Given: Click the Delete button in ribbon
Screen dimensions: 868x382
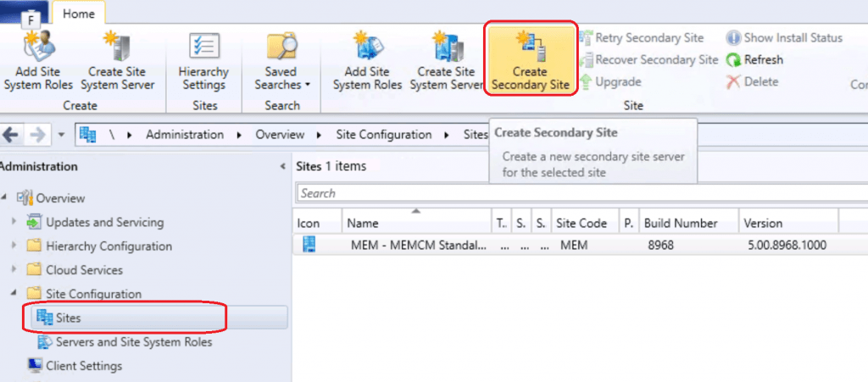Looking at the screenshot, I should (x=753, y=82).
